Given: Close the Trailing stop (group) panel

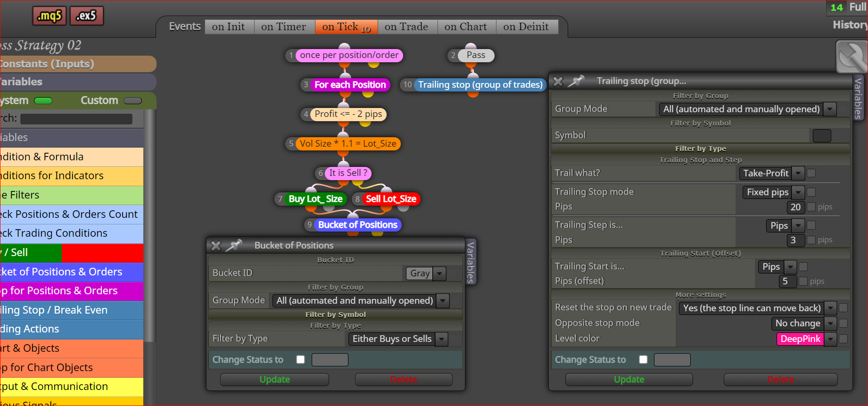Looking at the screenshot, I should (558, 82).
